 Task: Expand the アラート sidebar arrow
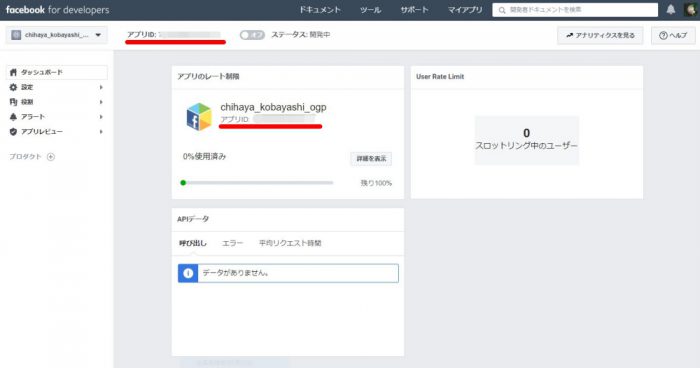pyautogui.click(x=101, y=117)
